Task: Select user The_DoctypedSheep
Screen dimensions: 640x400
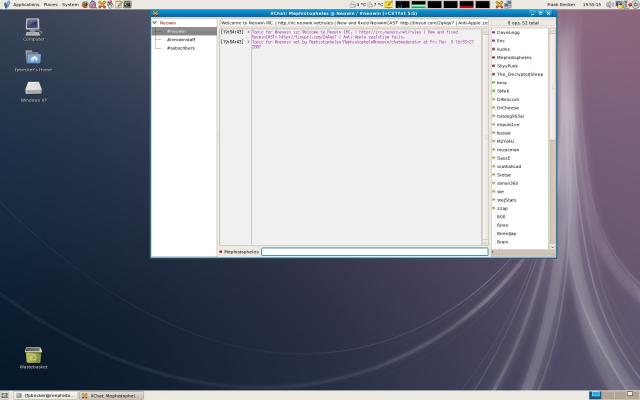Action: (520, 74)
